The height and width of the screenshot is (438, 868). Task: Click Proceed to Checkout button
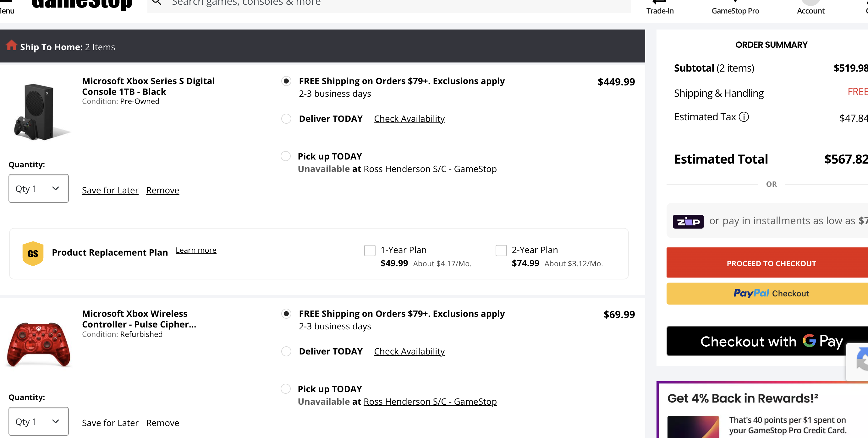[x=771, y=263]
